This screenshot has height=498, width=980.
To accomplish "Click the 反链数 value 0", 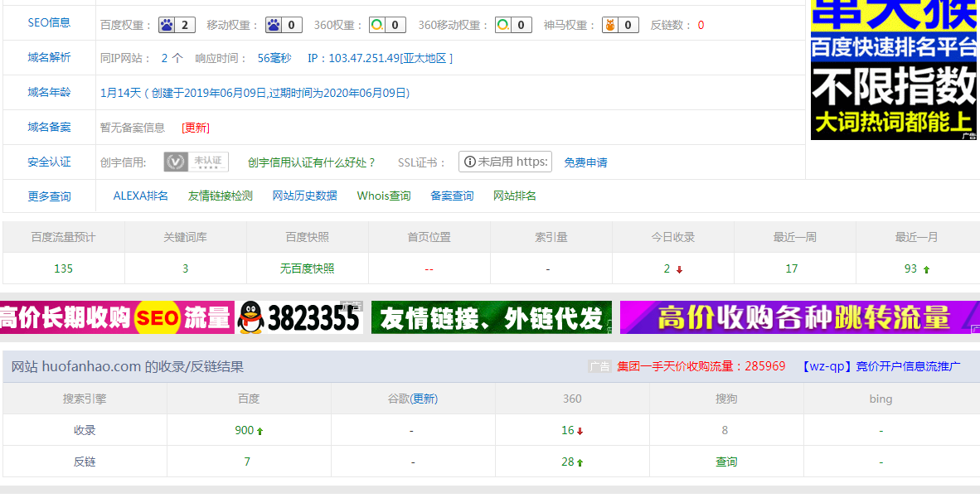I will click(701, 26).
